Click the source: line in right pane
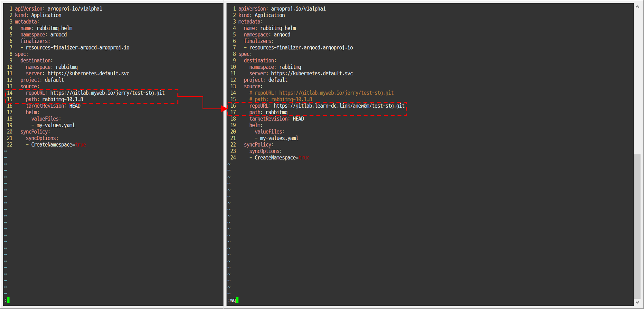The image size is (644, 309). pyautogui.click(x=253, y=86)
